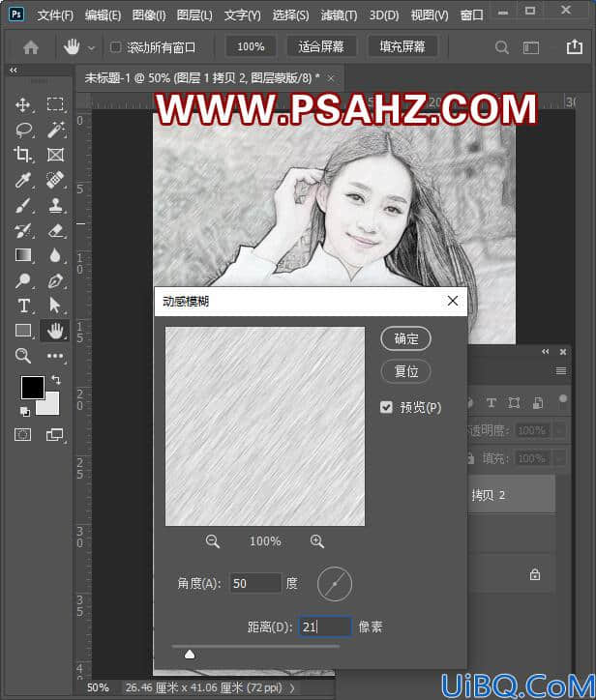Open the extra tools ellipsis menu
The height and width of the screenshot is (700, 596).
pyautogui.click(x=55, y=356)
